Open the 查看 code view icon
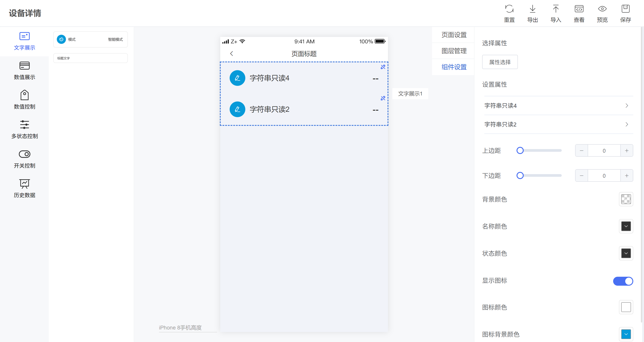Screen dimensions: 644x342 tap(579, 9)
